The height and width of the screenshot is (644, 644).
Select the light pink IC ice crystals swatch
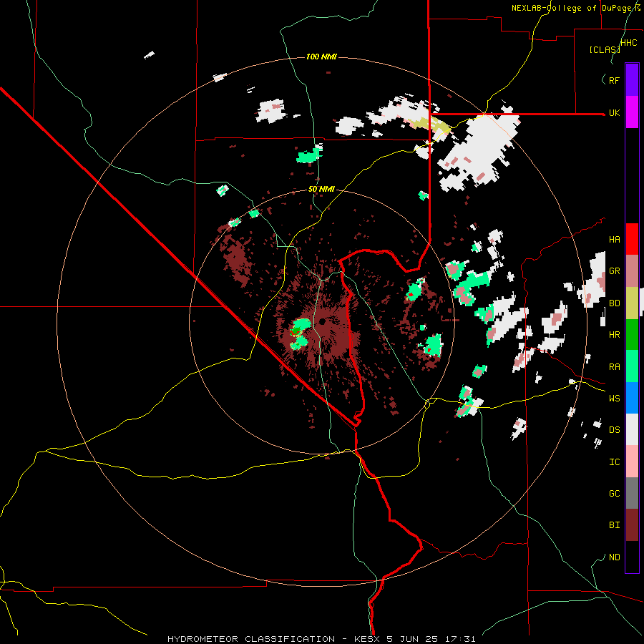pyautogui.click(x=632, y=462)
